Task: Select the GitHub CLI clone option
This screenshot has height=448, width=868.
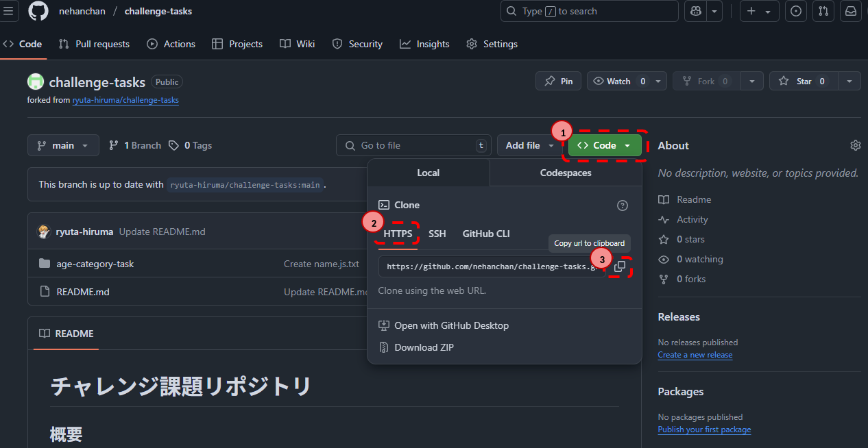Action: point(486,234)
